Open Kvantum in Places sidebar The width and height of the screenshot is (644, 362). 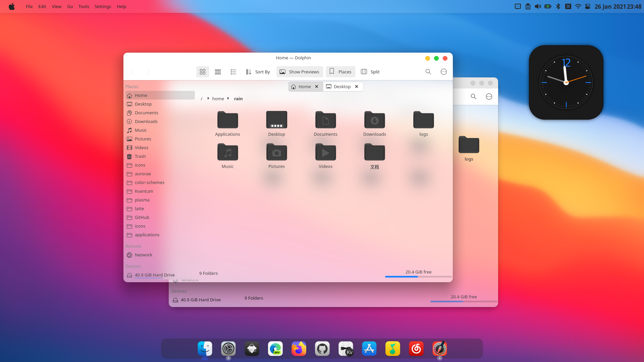160,191
